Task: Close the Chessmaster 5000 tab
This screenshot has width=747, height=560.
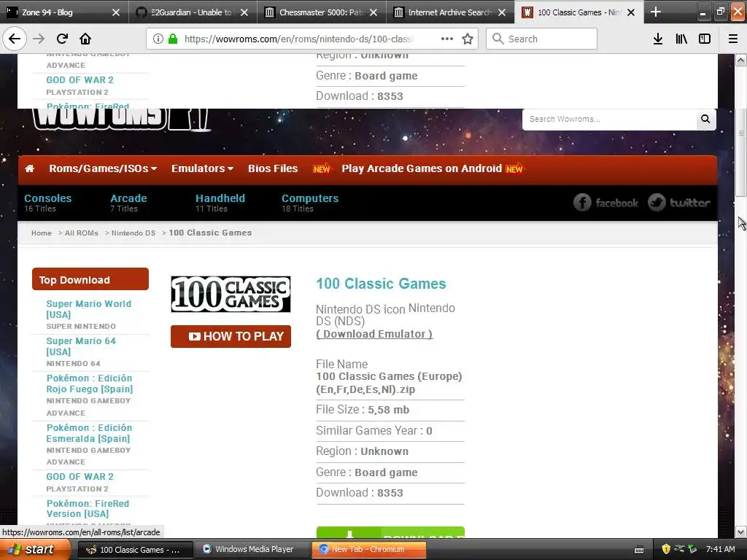Action: pyautogui.click(x=373, y=12)
